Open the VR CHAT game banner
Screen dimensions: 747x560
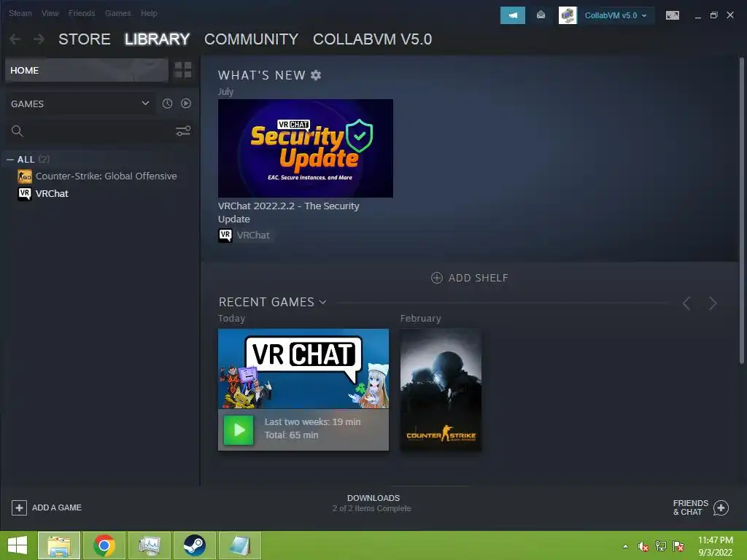point(303,368)
